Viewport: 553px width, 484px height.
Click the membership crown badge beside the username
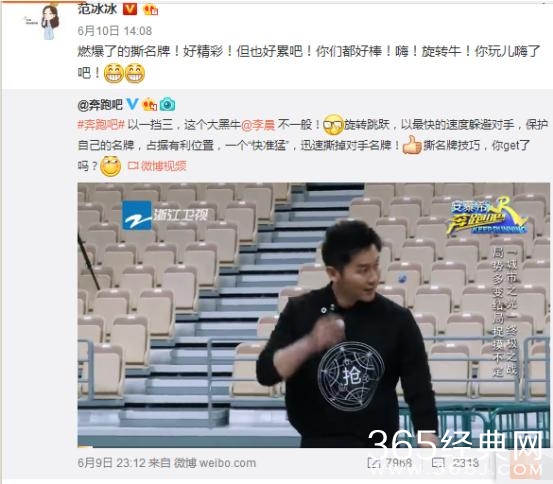coord(151,10)
